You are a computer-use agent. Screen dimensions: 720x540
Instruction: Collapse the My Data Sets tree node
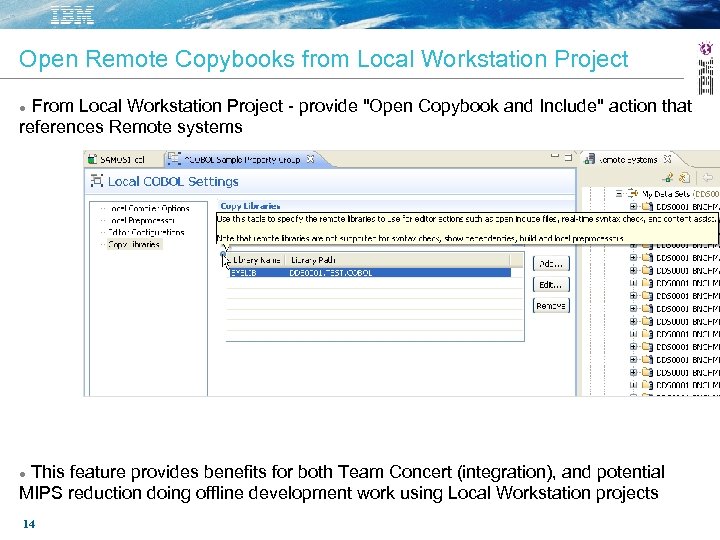619,193
